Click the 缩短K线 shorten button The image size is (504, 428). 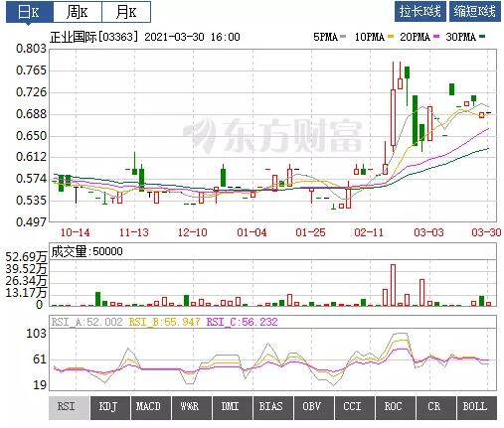click(475, 12)
